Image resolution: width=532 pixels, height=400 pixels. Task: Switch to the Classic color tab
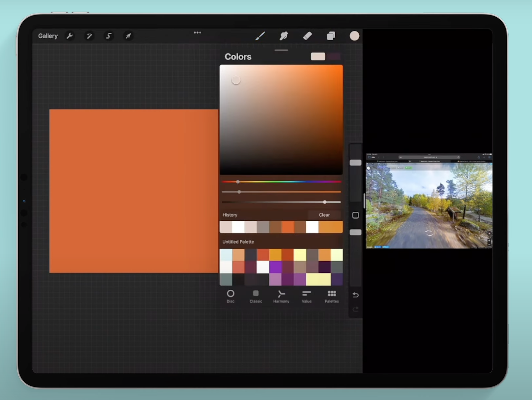(x=256, y=296)
